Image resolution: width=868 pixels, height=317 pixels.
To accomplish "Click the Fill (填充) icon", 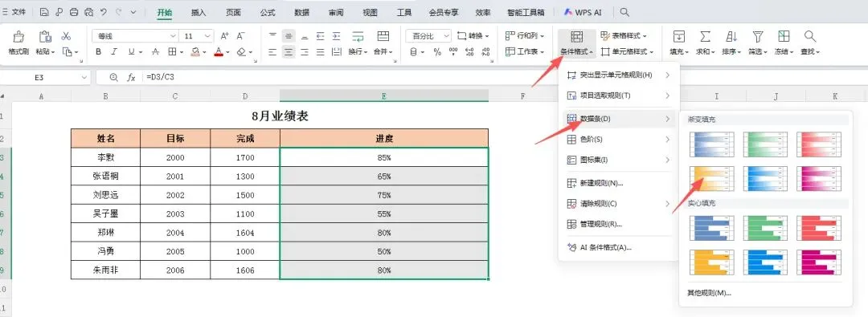I will tap(678, 36).
